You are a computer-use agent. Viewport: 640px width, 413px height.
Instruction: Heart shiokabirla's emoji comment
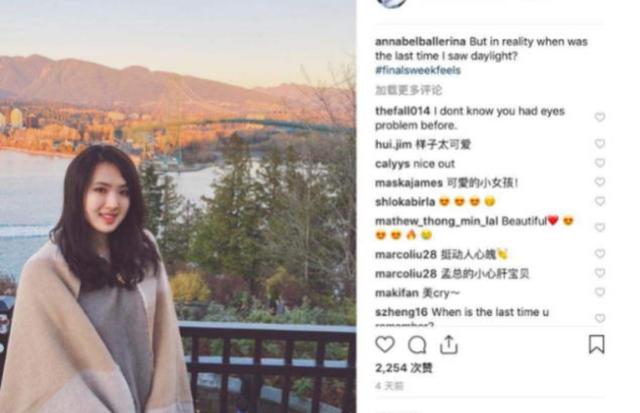(x=600, y=201)
